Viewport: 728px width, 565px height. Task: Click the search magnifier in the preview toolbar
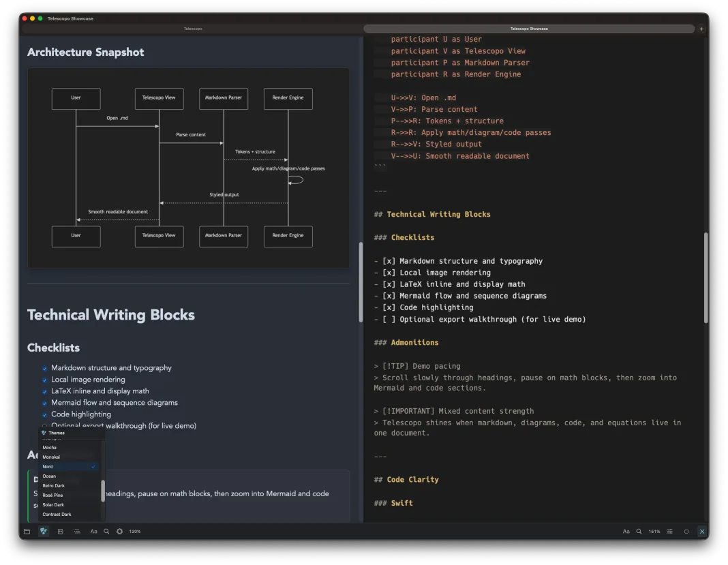click(x=107, y=531)
